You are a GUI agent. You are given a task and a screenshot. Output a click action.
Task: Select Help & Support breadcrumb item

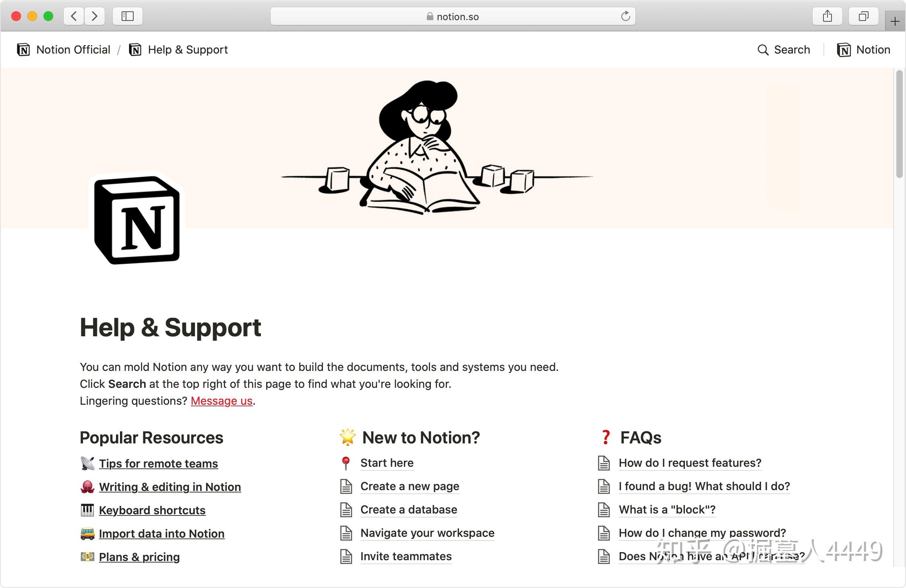click(x=178, y=50)
